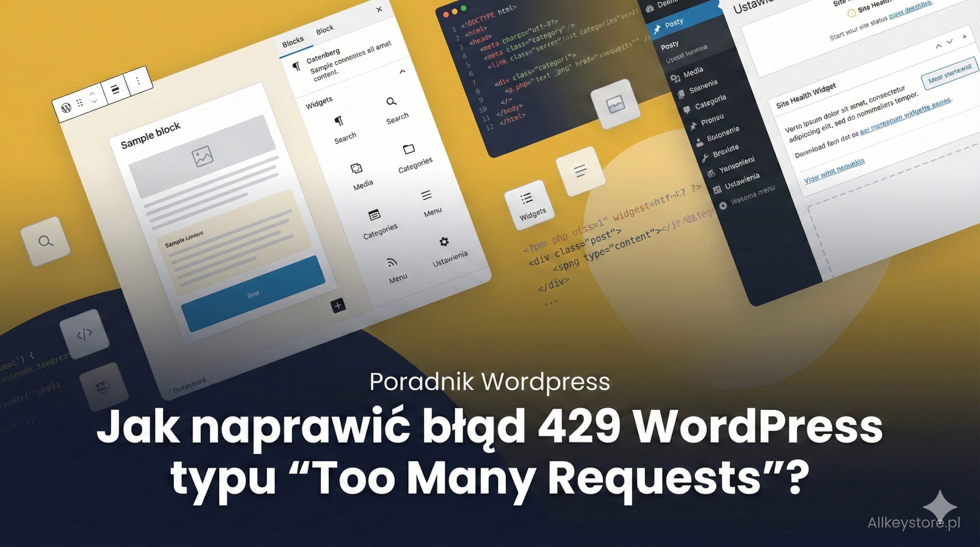This screenshot has height=547, width=980.
Task: Click the 'Sample block' heading
Action: point(150,136)
